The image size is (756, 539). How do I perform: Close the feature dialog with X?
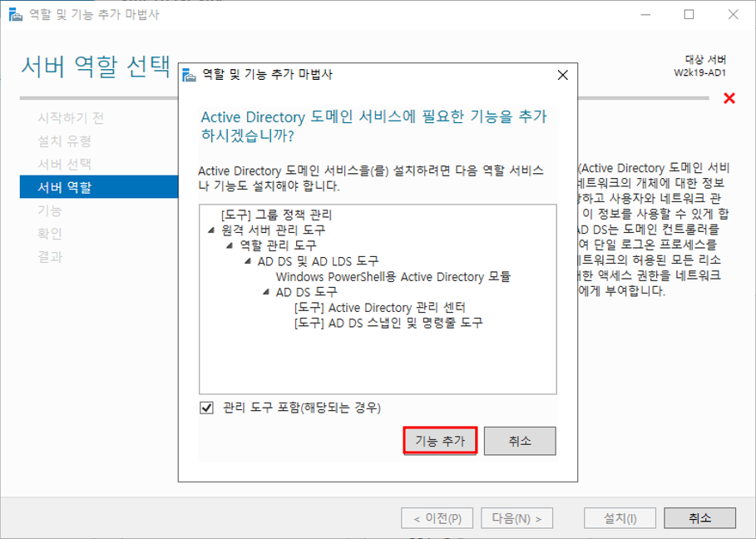pyautogui.click(x=563, y=75)
